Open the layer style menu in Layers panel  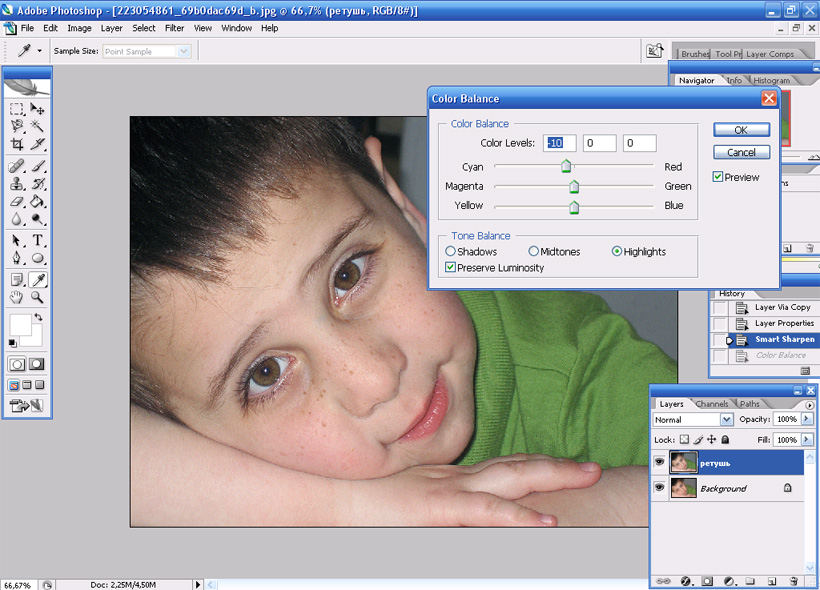pyautogui.click(x=686, y=581)
